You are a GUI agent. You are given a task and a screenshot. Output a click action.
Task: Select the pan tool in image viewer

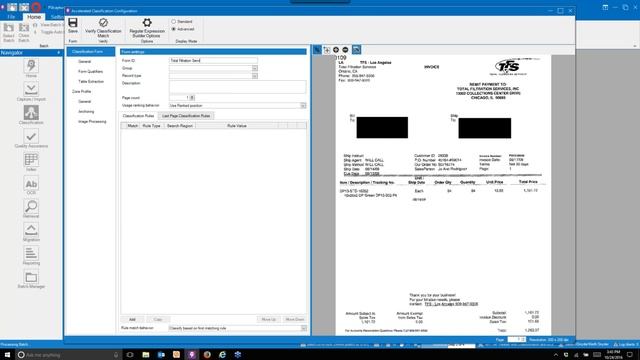tap(327, 50)
